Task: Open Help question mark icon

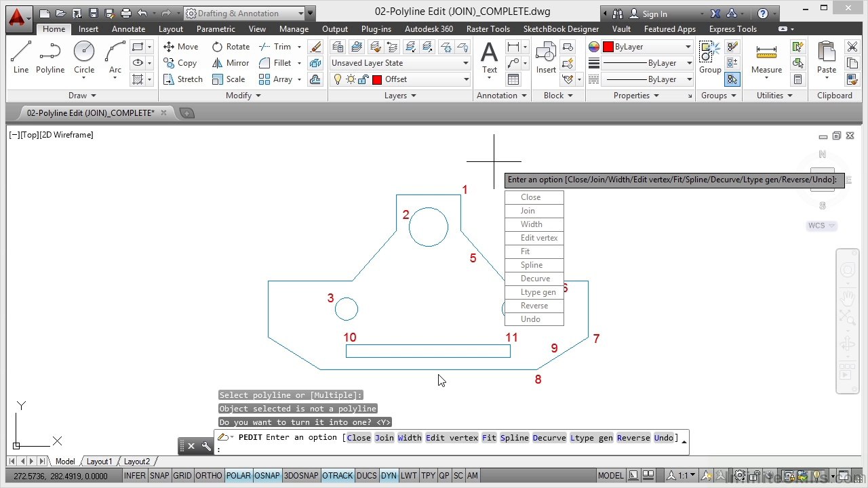Action: (x=762, y=14)
